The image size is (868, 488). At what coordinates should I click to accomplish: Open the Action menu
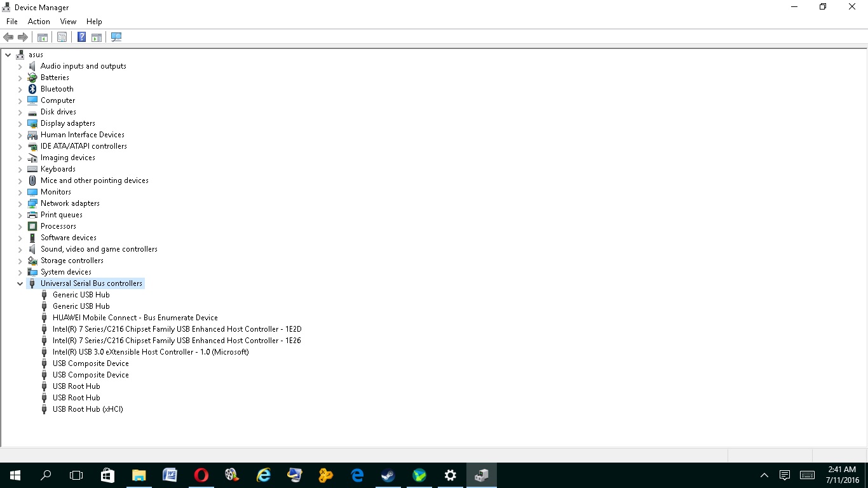[x=39, y=22]
